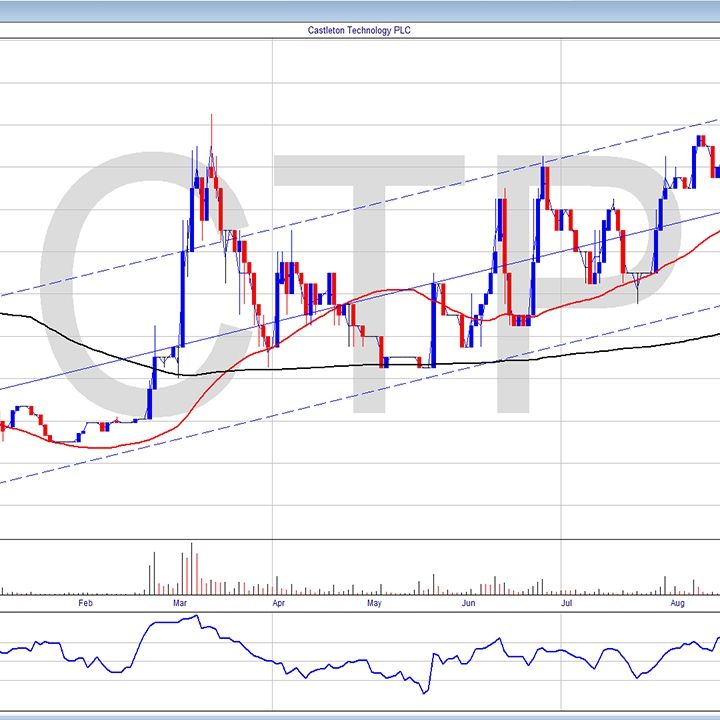This screenshot has height=720, width=720.
Task: Pick the May marker on the date axis
Action: point(374,603)
